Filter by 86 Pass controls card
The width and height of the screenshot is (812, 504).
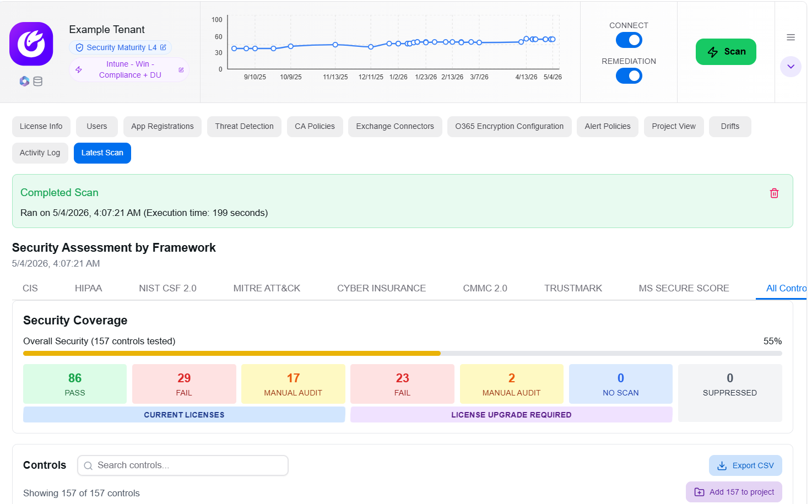(x=75, y=384)
